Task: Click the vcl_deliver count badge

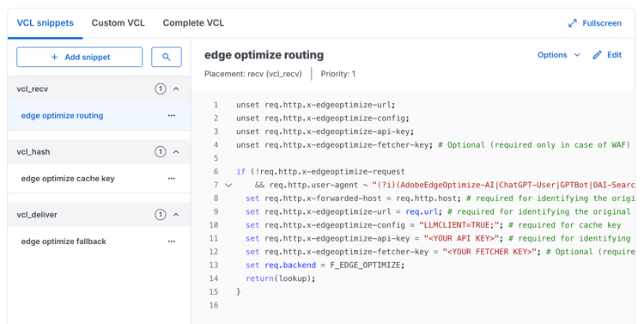Action: 161,215
